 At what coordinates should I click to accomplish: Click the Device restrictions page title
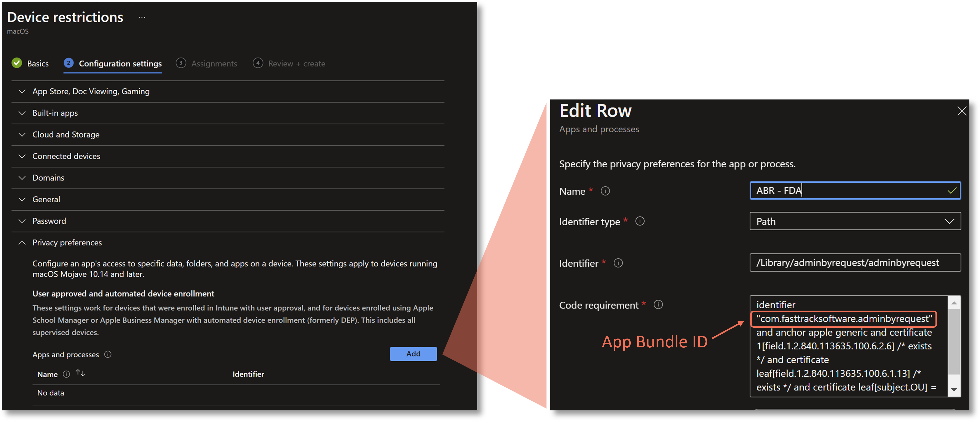click(65, 17)
